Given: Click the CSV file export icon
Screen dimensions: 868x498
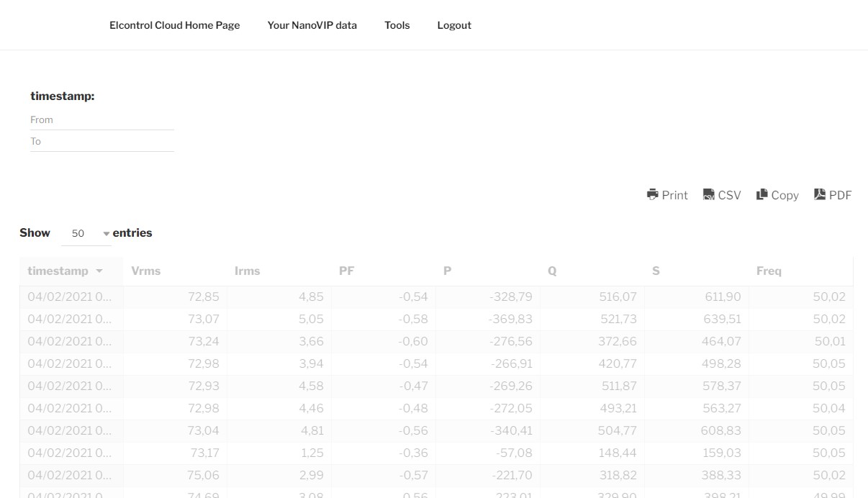Looking at the screenshot, I should tap(709, 194).
